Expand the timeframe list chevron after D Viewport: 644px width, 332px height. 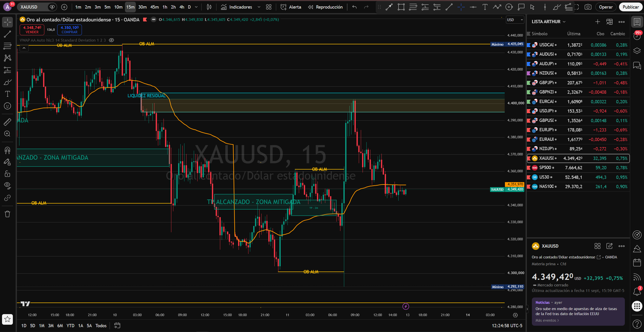pos(197,7)
